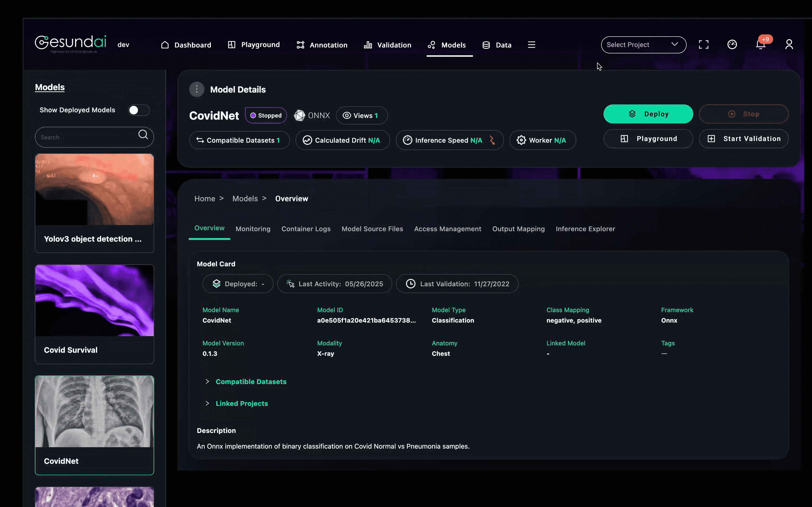
Task: Switch to the Overview tab
Action: coord(209,228)
